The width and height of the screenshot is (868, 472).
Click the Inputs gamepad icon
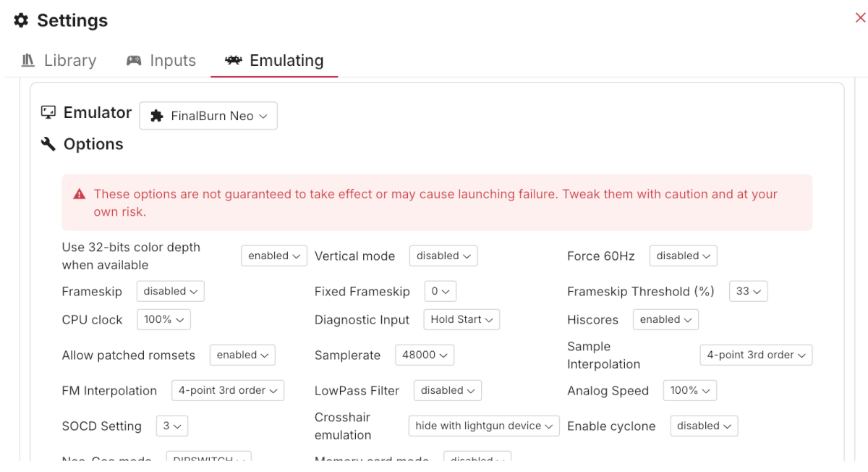[x=134, y=60]
